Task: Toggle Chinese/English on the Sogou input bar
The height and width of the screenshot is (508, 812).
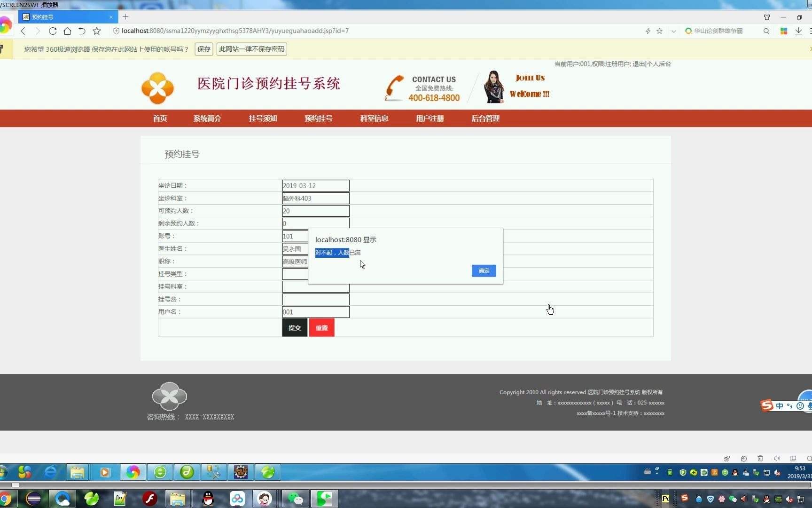Action: pos(779,405)
